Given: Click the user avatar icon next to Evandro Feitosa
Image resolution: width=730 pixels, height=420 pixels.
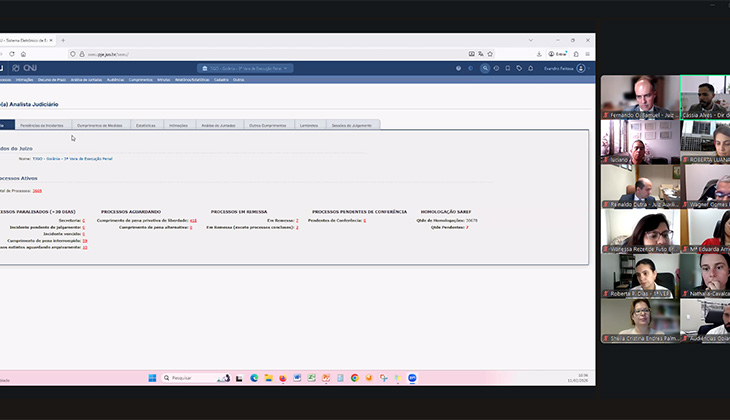Looking at the screenshot, I should [581, 68].
